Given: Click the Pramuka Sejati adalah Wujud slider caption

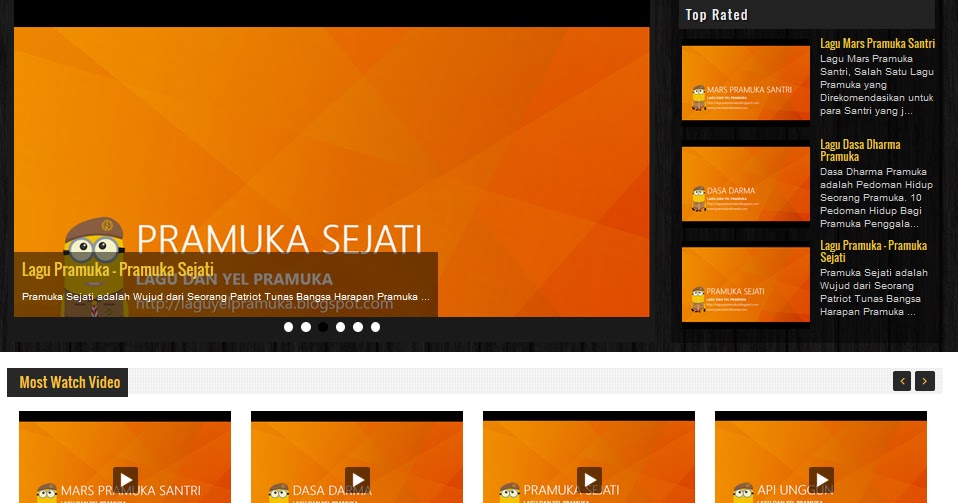Looking at the screenshot, I should click(x=226, y=297).
